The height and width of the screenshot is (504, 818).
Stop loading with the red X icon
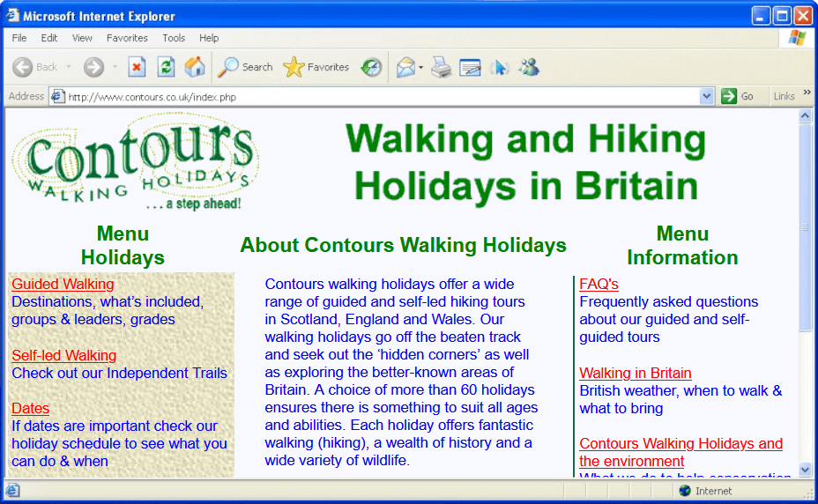click(137, 67)
